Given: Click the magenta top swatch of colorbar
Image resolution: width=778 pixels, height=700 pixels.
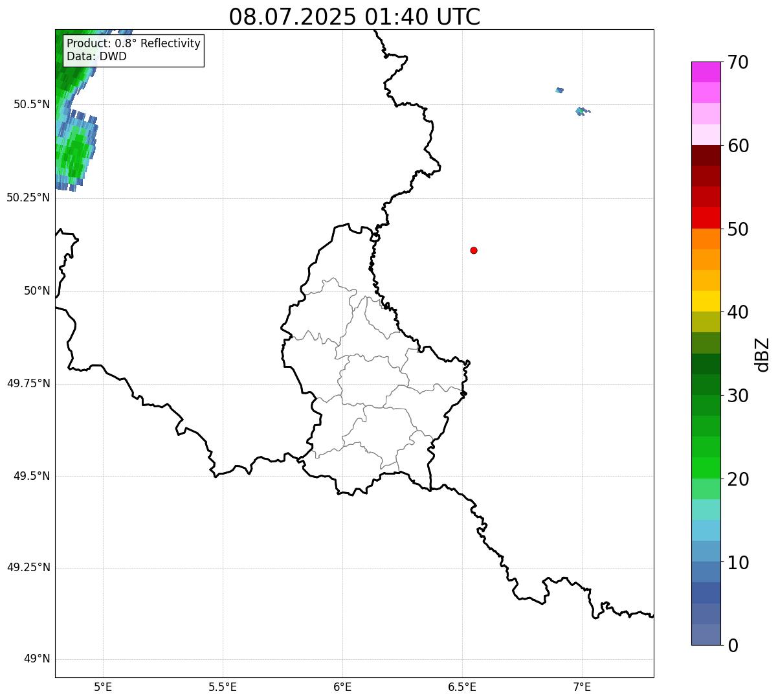Looking at the screenshot, I should click(x=706, y=72).
